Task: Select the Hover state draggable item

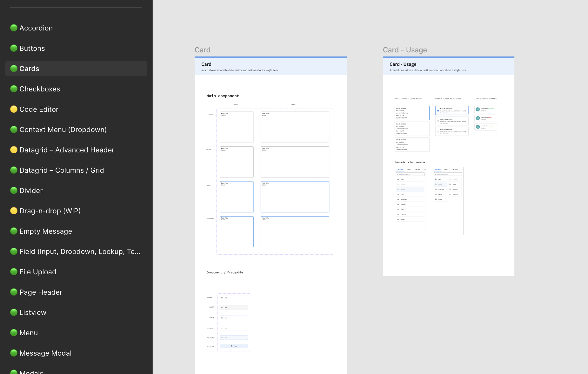Action: tap(234, 307)
